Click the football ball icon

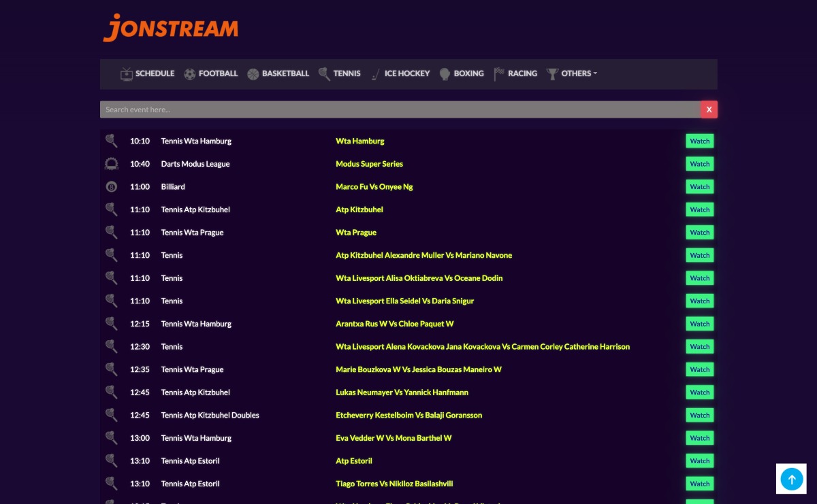pos(189,74)
